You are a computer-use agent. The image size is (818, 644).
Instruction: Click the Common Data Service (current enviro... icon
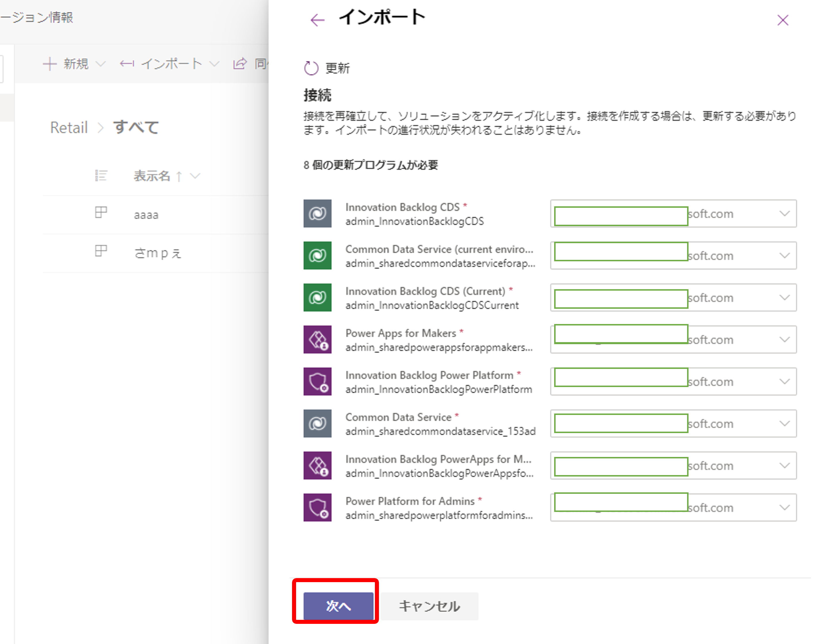tap(317, 255)
